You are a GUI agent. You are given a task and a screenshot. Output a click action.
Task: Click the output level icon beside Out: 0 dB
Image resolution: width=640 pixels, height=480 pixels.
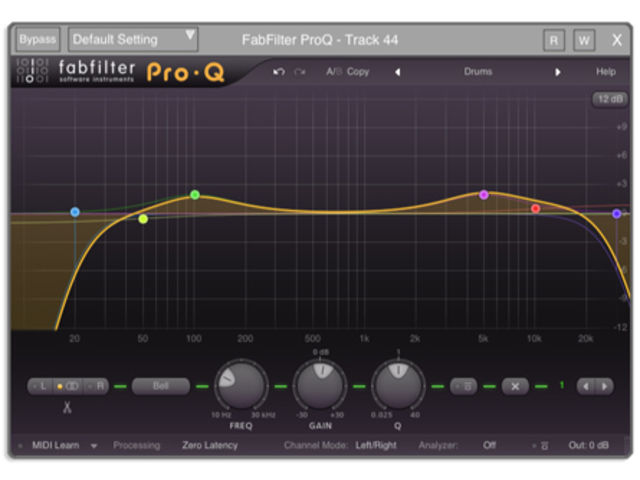click(542, 445)
